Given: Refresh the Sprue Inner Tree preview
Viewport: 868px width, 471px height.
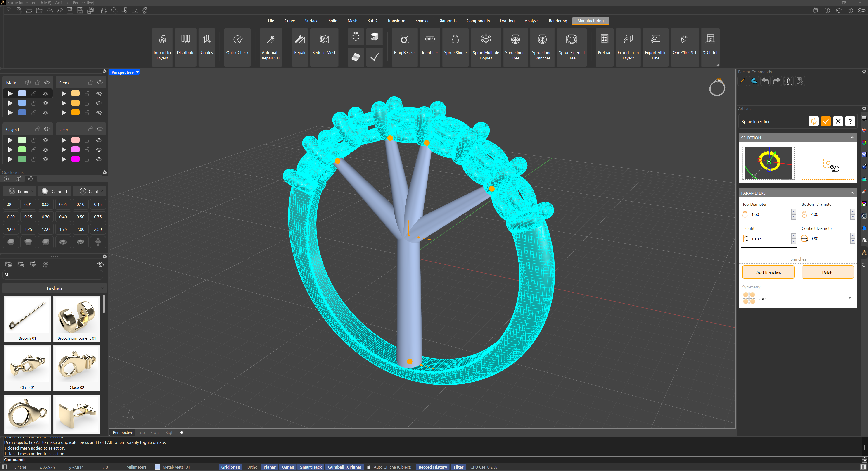Looking at the screenshot, I should (813, 121).
